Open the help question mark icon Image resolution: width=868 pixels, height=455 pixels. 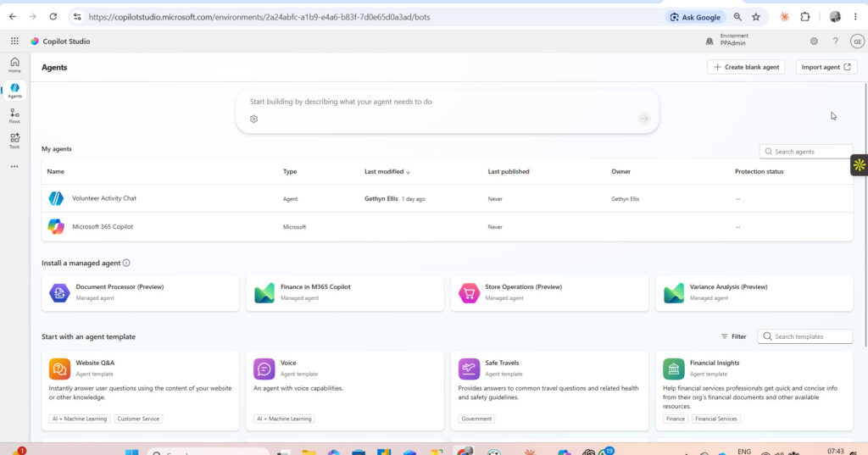[x=835, y=41]
